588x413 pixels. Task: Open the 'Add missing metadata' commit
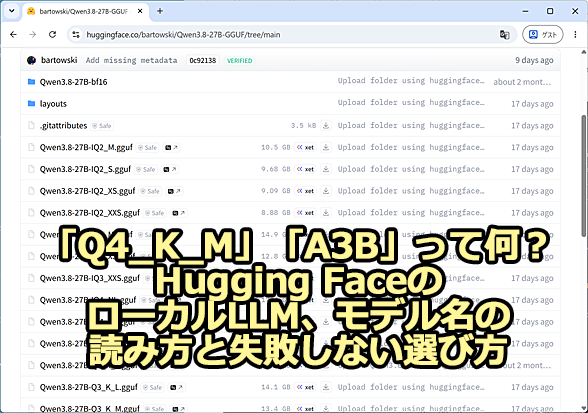131,60
